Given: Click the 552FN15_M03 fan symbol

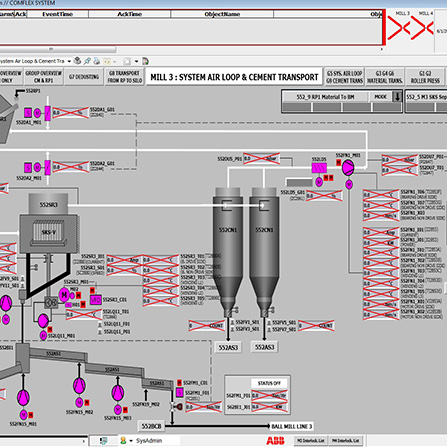Looking at the screenshot, I should pos(118,393).
